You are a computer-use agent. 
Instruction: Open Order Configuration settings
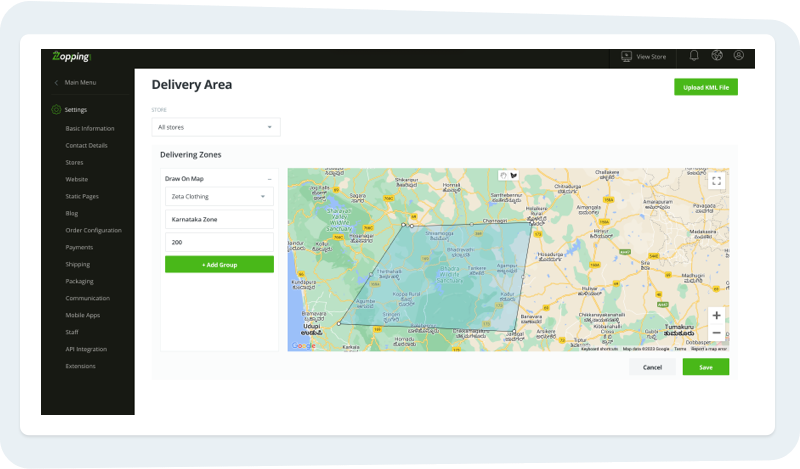click(93, 230)
